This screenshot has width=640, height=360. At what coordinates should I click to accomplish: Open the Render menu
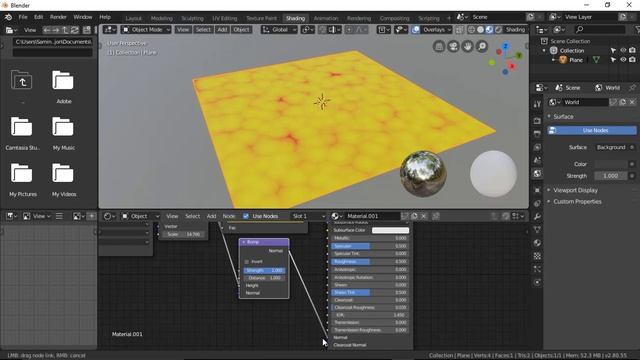tap(58, 17)
